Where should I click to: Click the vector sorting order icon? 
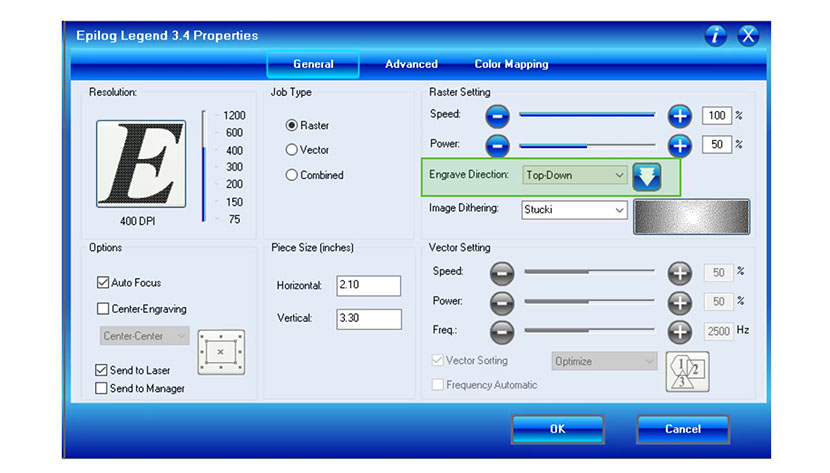click(x=687, y=372)
